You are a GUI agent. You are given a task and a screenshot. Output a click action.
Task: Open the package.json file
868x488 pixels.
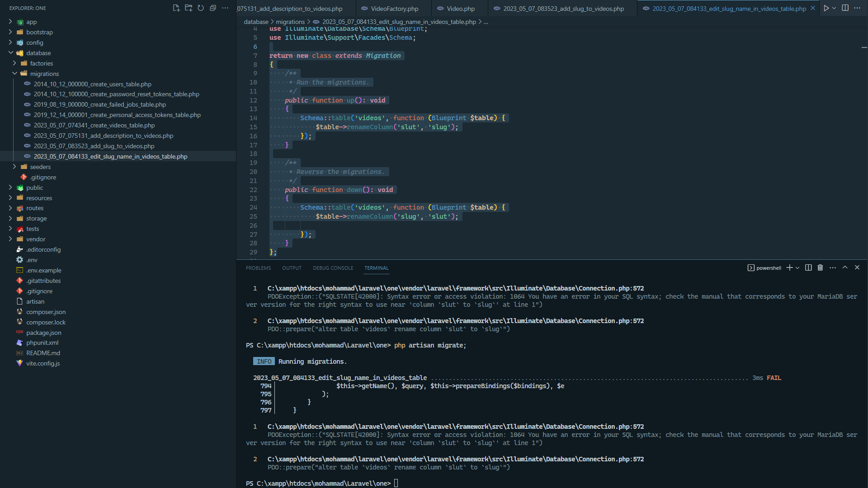43,333
